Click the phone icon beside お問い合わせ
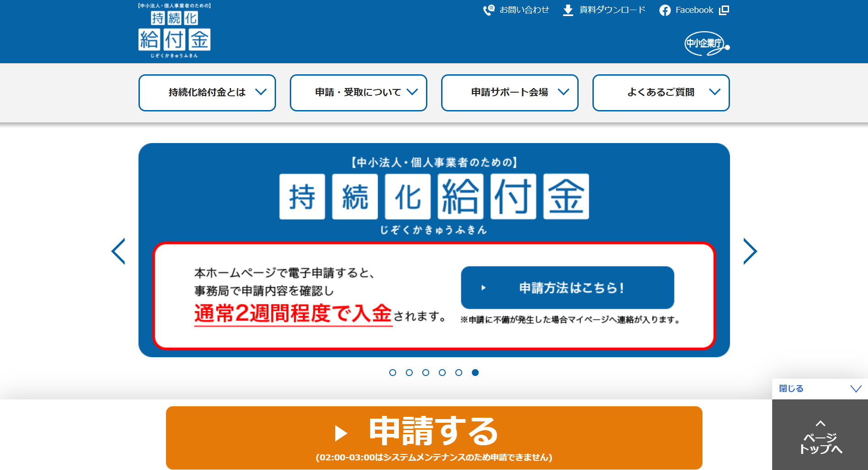Screen dimensions: 868x470 coord(489,10)
